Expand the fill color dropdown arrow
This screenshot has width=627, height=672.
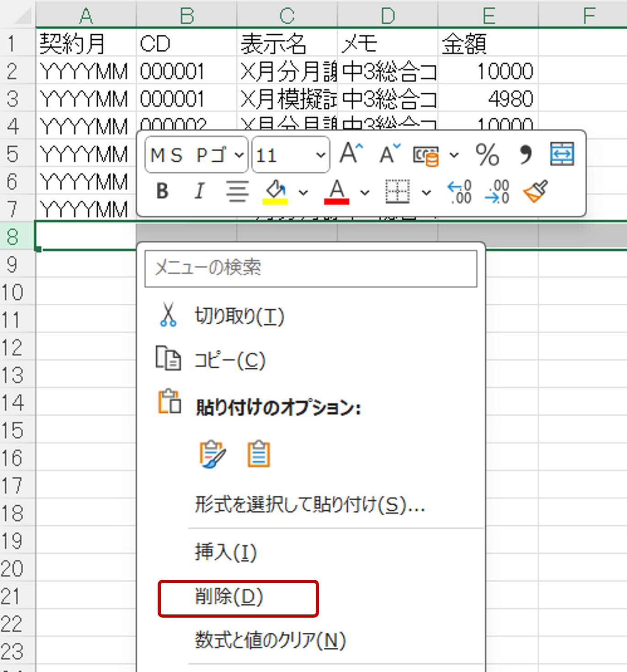(303, 192)
